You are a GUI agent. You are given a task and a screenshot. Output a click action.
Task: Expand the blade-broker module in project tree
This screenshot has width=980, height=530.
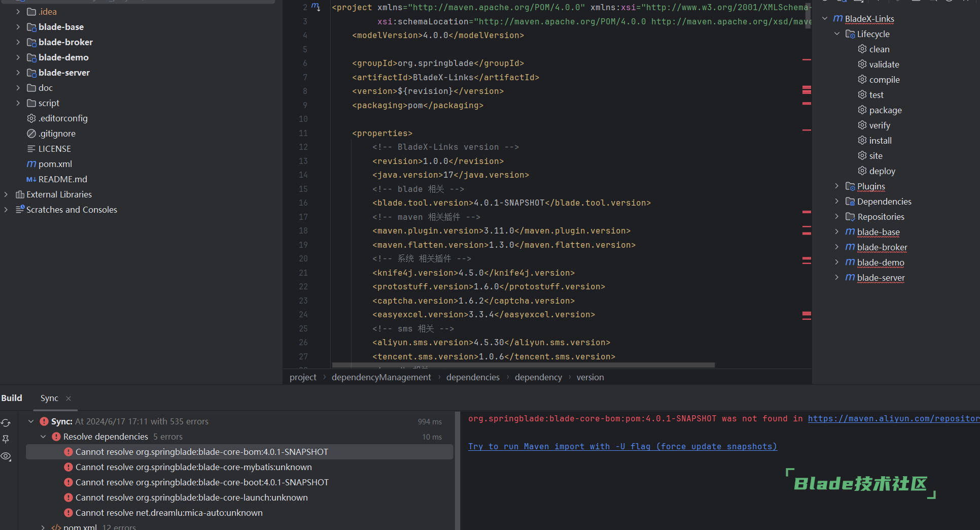[18, 42]
